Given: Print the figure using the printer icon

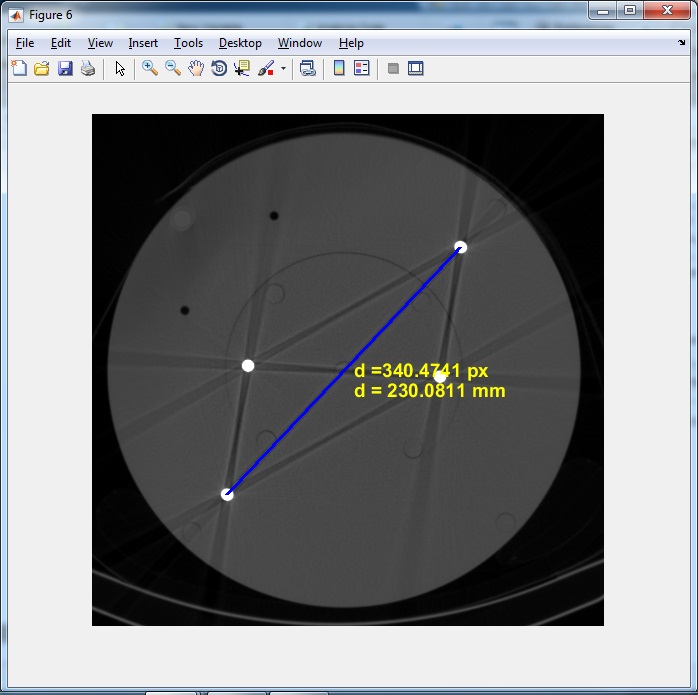Looking at the screenshot, I should point(88,69).
